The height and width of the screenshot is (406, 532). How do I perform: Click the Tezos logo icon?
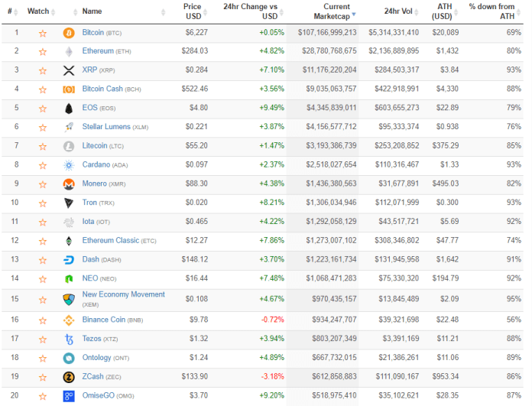coord(69,339)
